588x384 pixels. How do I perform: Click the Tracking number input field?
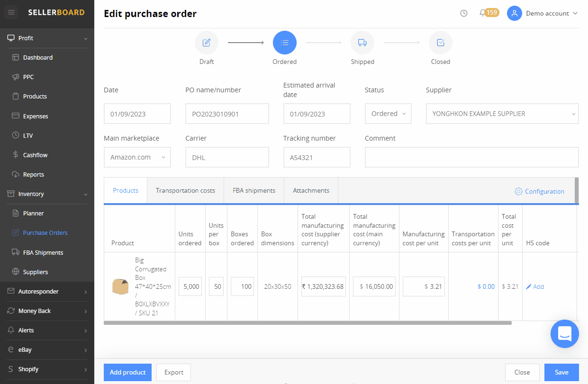pyautogui.click(x=317, y=157)
